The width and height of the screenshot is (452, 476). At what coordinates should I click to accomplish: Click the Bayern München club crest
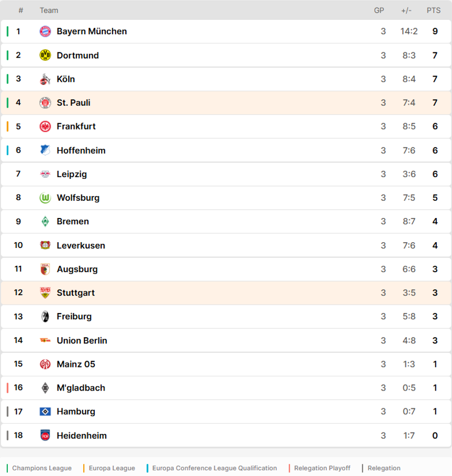[45, 31]
